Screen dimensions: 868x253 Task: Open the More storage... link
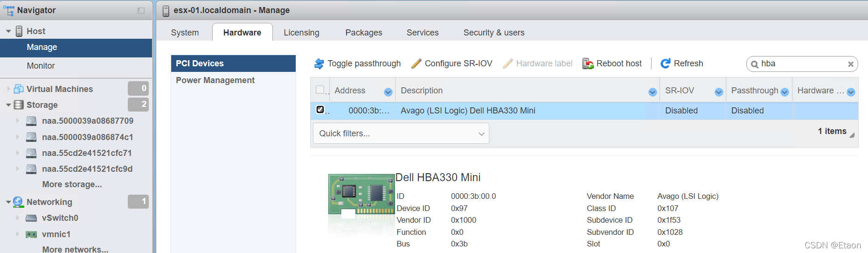pyautogui.click(x=72, y=184)
